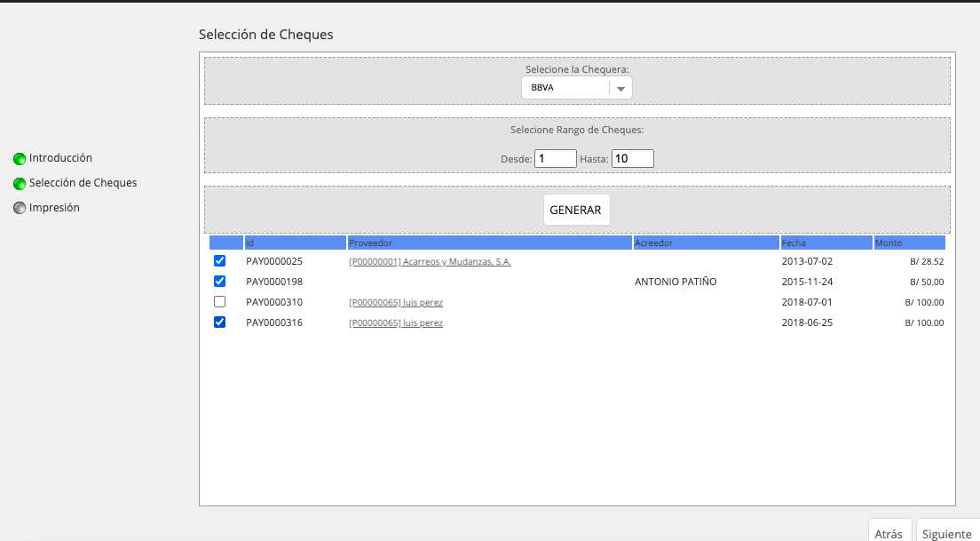Screen dimensions: 980x541
Task: Click the Acreedor column header
Action: 707,243
